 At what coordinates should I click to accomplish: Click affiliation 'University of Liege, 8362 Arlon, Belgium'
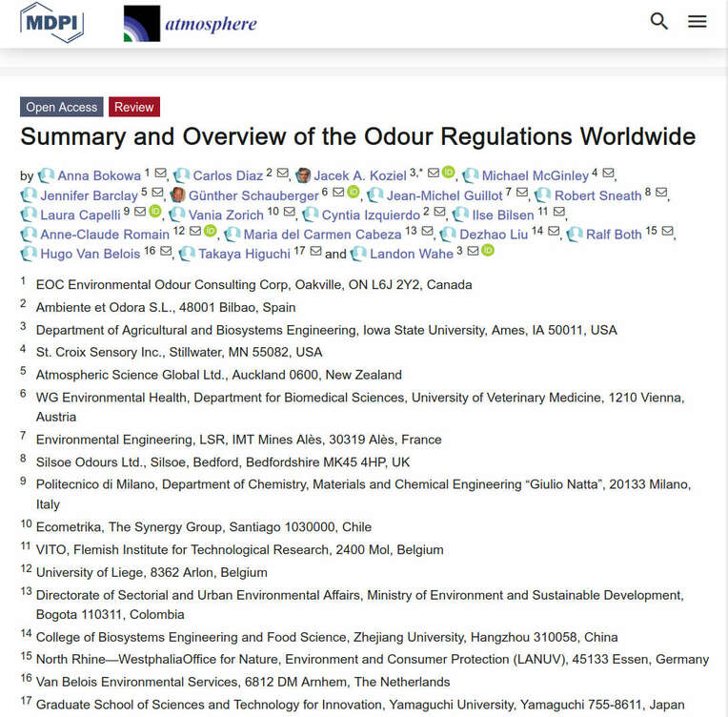tap(152, 572)
